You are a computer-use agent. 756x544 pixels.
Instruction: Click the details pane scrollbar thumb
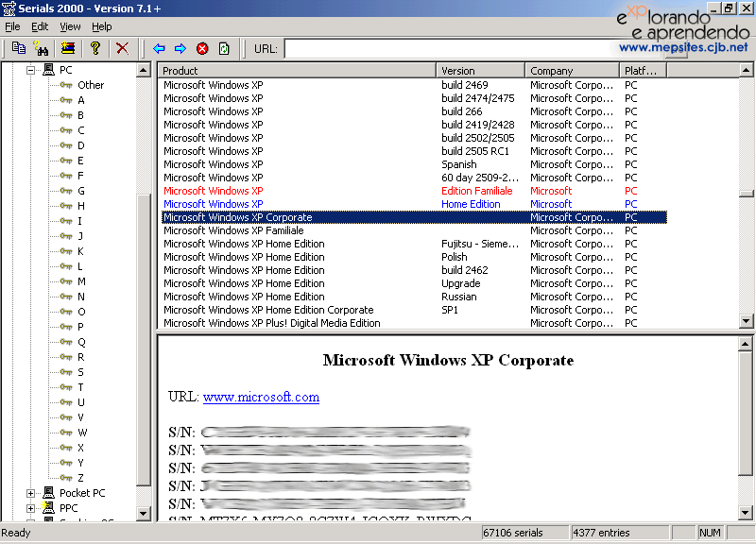[745, 414]
